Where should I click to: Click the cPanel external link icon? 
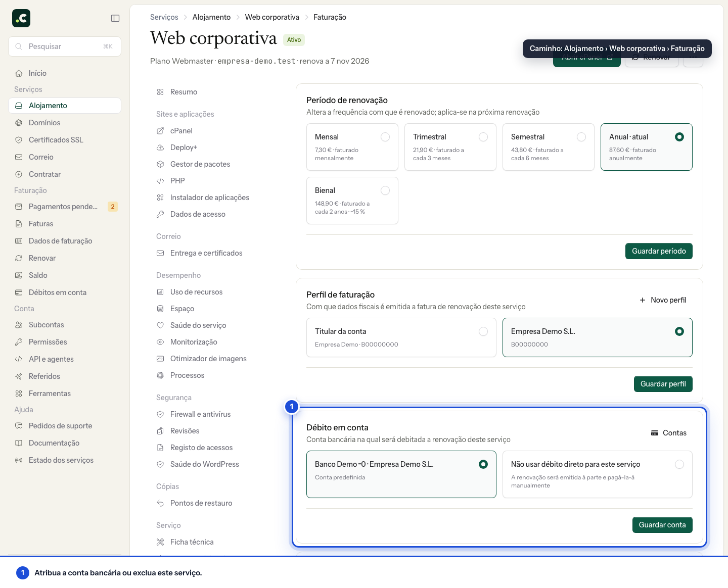(160, 131)
